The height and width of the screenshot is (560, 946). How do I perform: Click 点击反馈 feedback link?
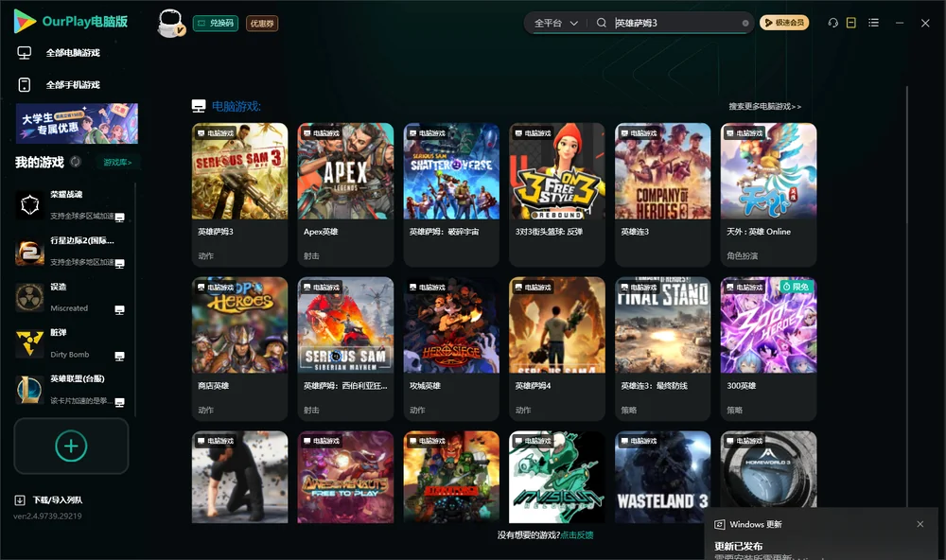point(577,534)
